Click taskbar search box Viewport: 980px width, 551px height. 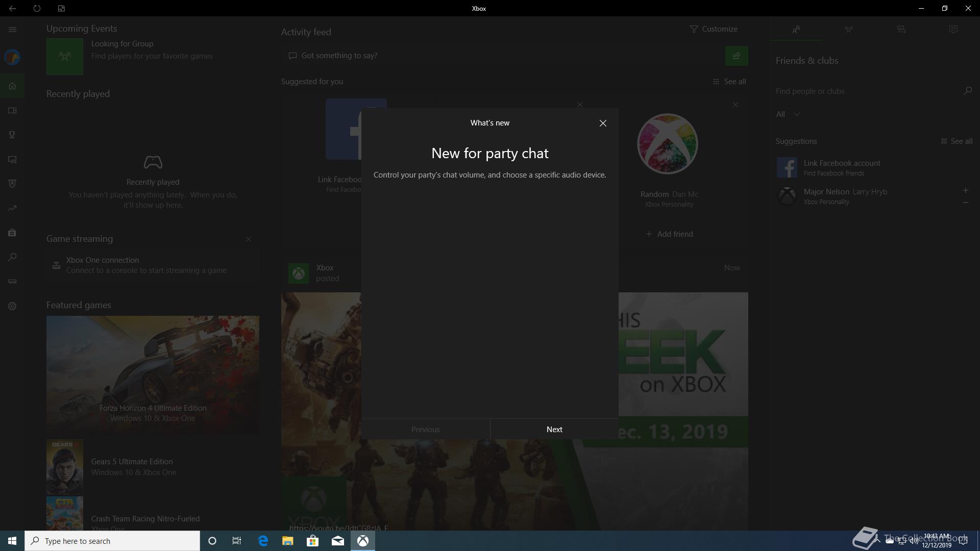[x=112, y=541]
